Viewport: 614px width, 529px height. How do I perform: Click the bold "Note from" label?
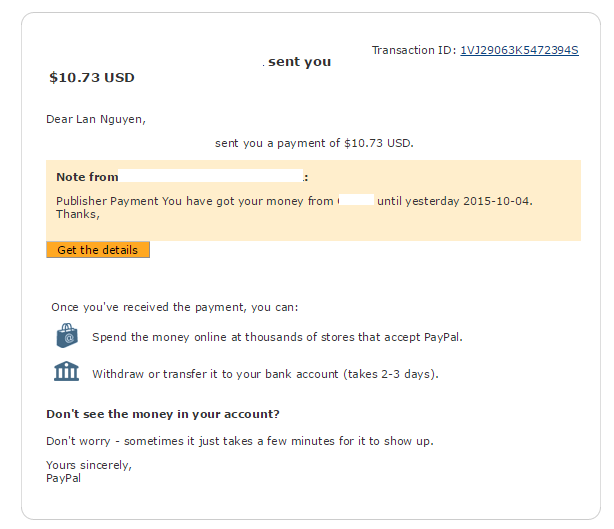click(x=87, y=177)
